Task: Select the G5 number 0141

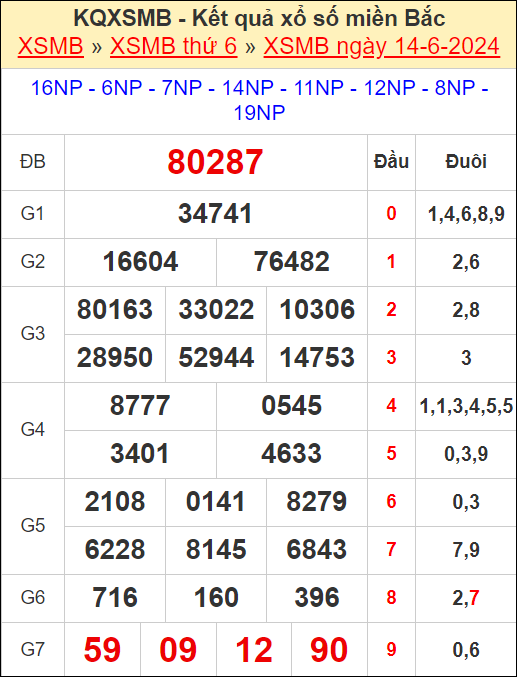Action: click(216, 501)
